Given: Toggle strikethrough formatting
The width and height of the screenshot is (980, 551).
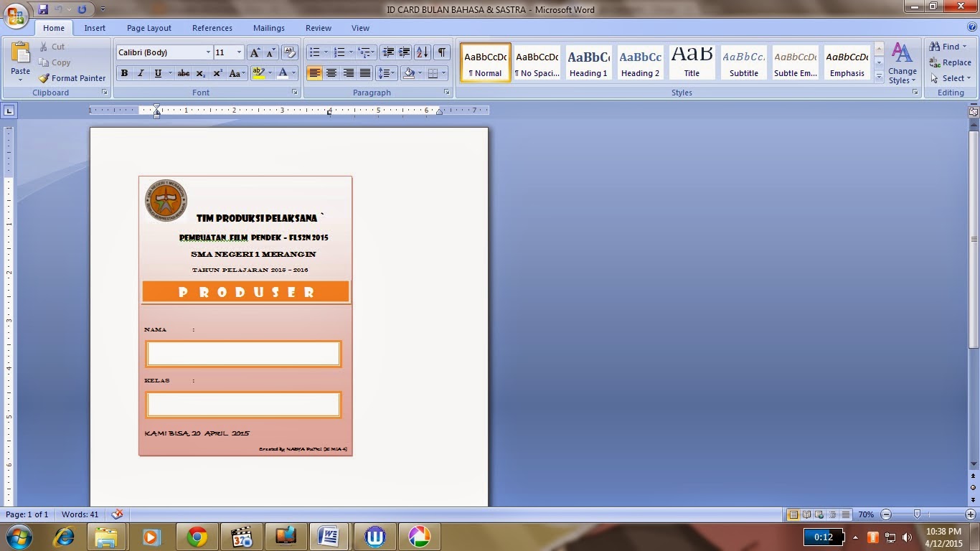Looking at the screenshot, I should point(184,73).
